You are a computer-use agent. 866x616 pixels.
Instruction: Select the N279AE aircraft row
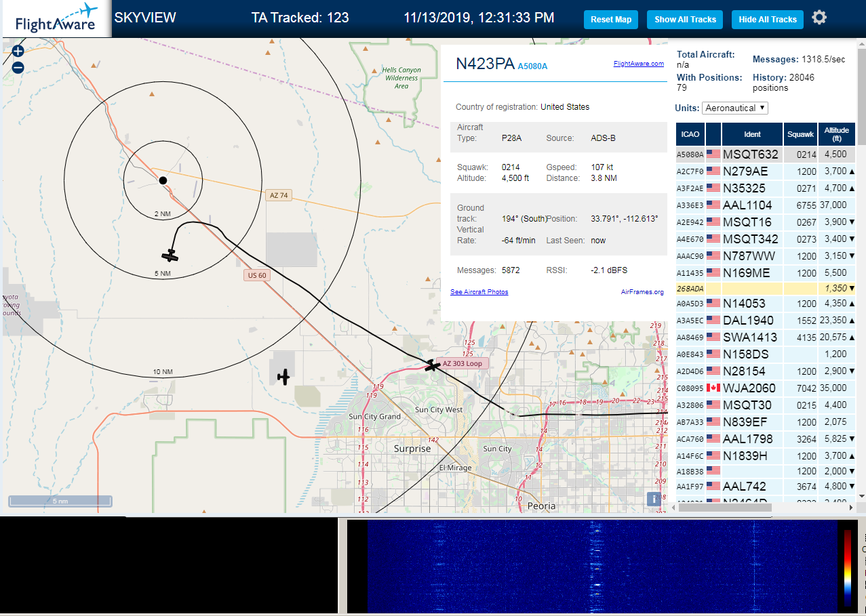(x=766, y=171)
